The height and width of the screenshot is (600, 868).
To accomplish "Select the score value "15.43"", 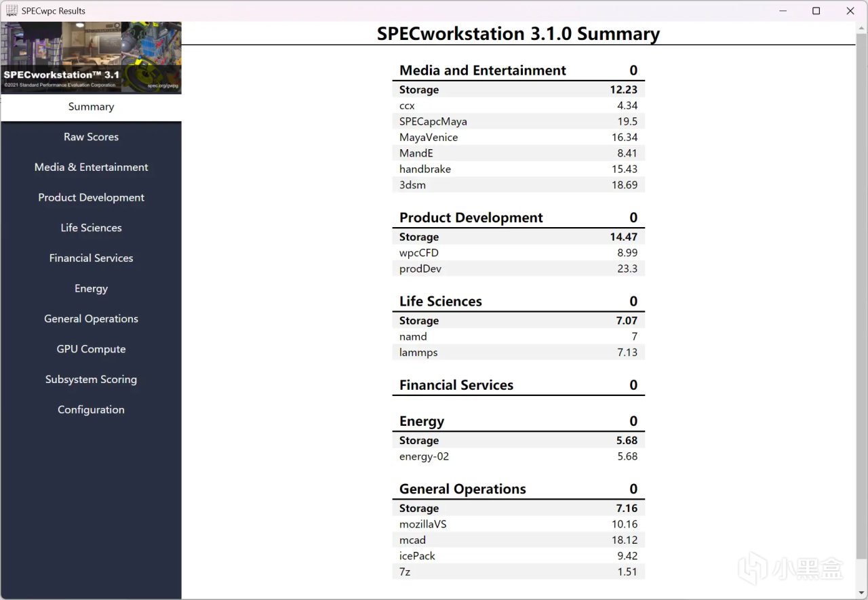I will point(625,169).
